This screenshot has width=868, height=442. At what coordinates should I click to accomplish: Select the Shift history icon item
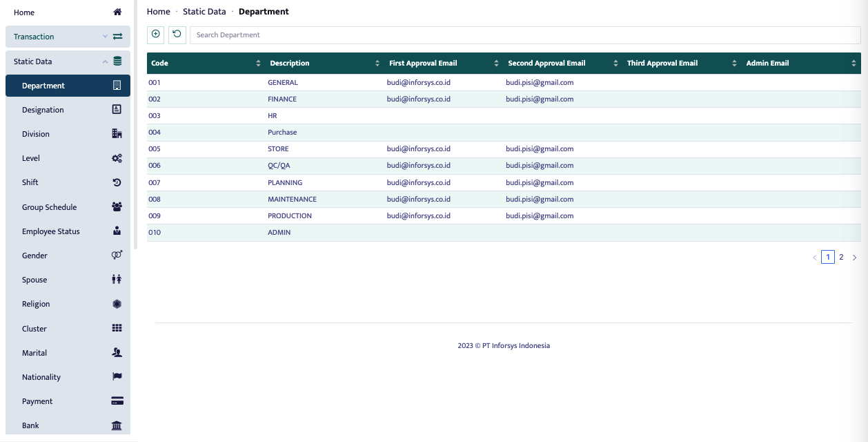tap(117, 182)
